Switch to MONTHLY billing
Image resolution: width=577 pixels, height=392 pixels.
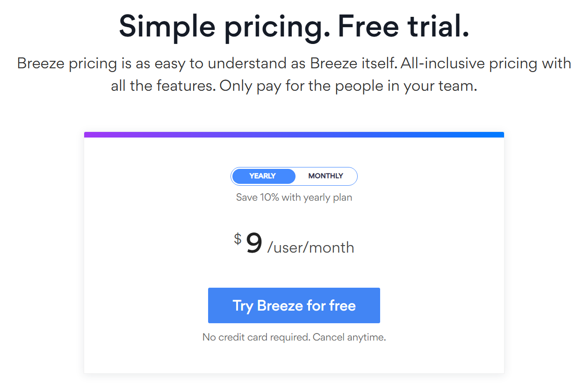click(325, 176)
